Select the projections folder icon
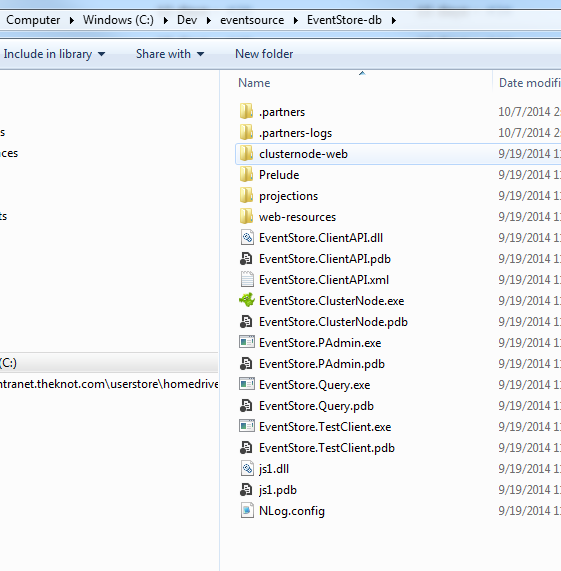This screenshot has width=561, height=571. [x=246, y=195]
